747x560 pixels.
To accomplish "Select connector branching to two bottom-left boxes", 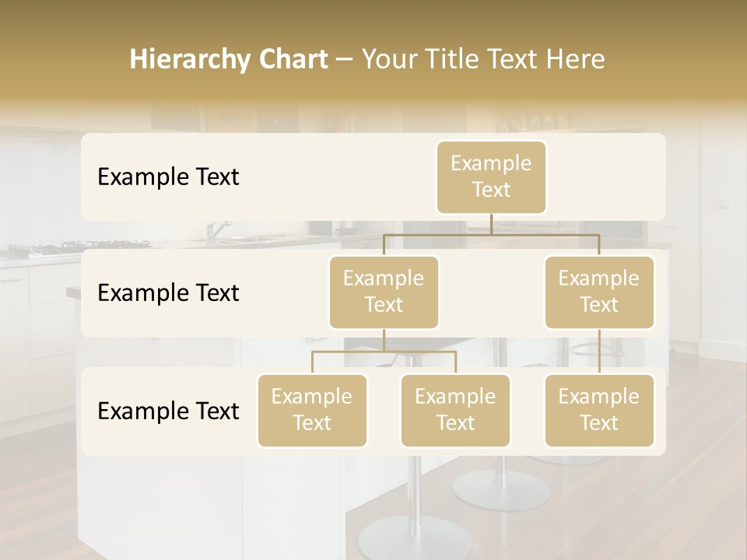I will click(384, 352).
